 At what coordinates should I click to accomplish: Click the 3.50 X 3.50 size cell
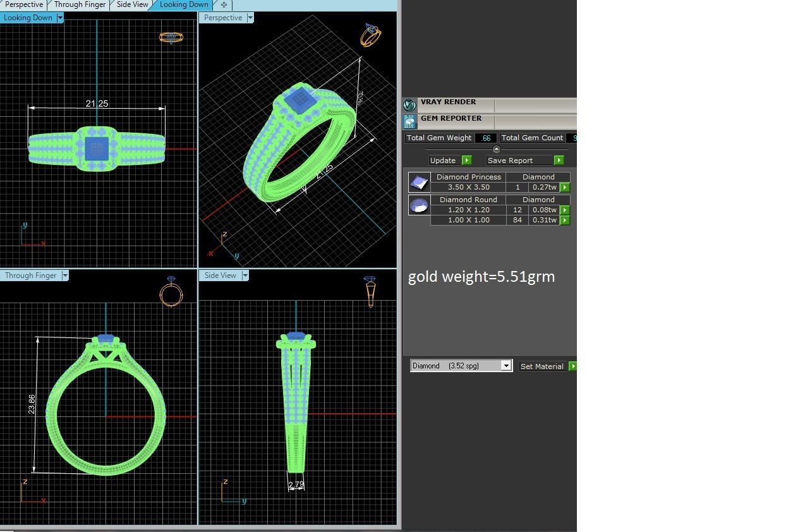468,187
